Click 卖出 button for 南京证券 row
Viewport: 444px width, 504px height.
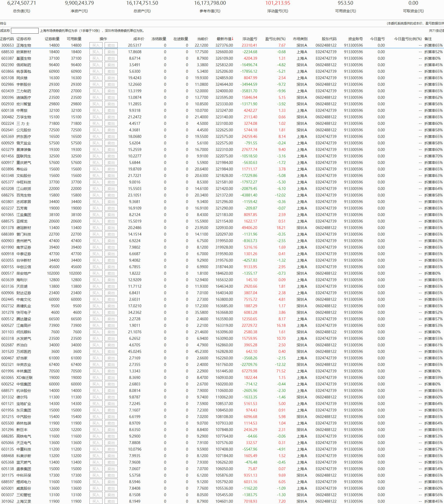111,247
